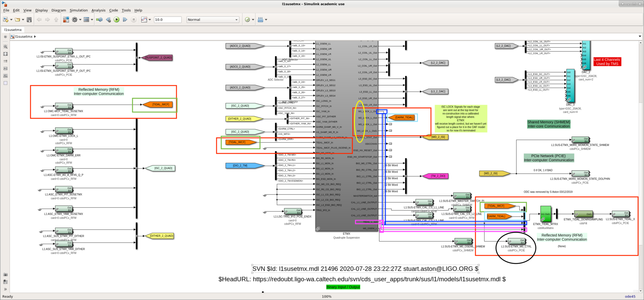
Task: Open the Simulation menu
Action: [79, 10]
